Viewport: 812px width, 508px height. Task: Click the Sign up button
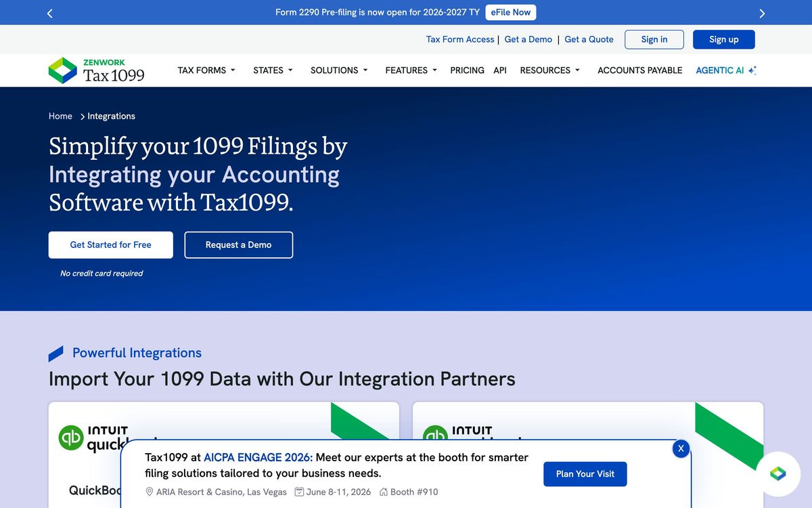point(724,39)
